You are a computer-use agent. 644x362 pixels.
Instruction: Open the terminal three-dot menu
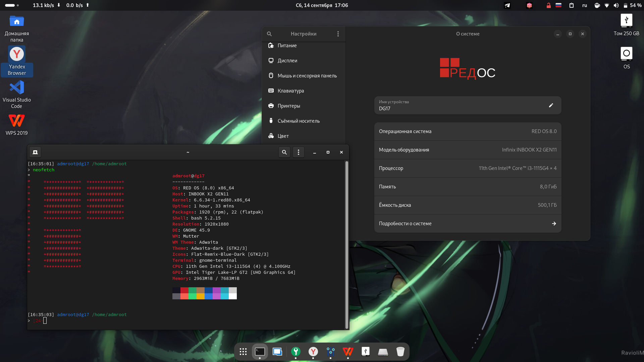coord(299,152)
